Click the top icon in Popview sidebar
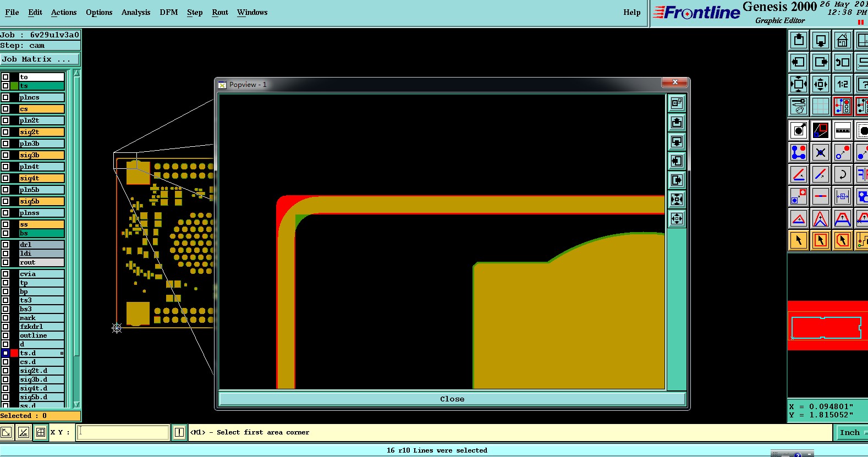Viewport: 868px width, 457px height. pos(677,103)
